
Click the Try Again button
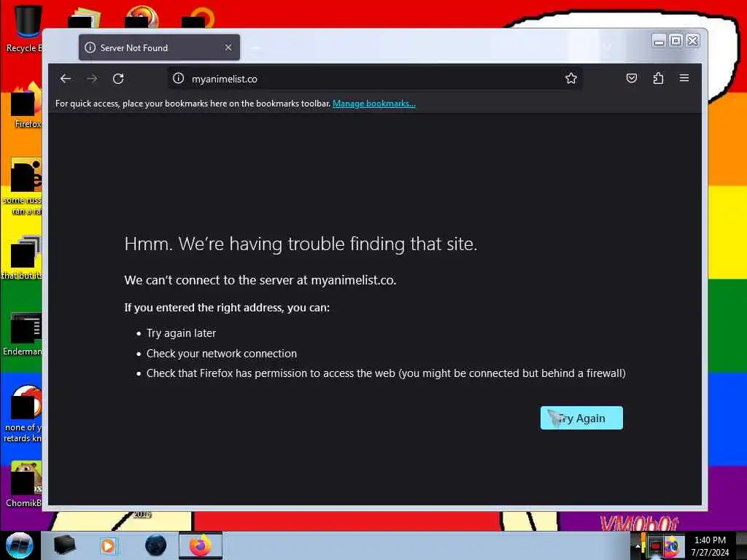point(581,418)
